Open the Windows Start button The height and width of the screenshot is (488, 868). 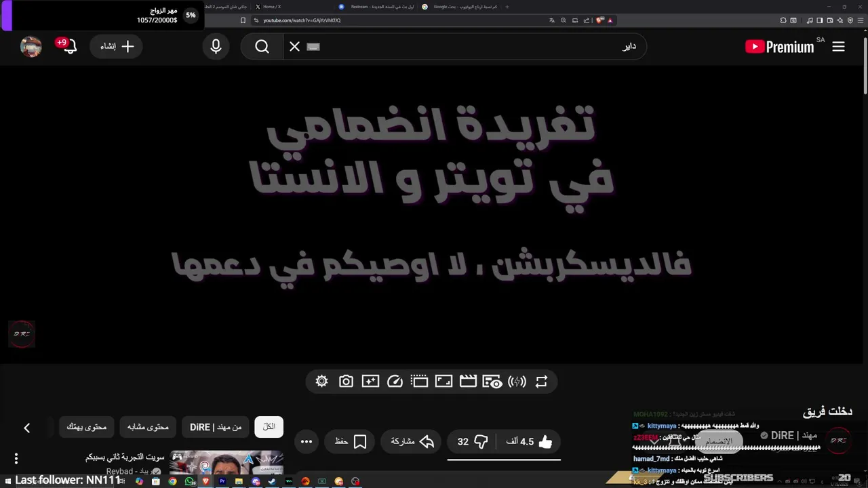7,481
